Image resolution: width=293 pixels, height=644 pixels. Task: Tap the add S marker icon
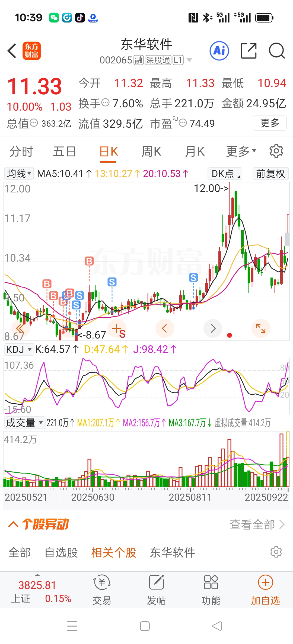coord(117,329)
